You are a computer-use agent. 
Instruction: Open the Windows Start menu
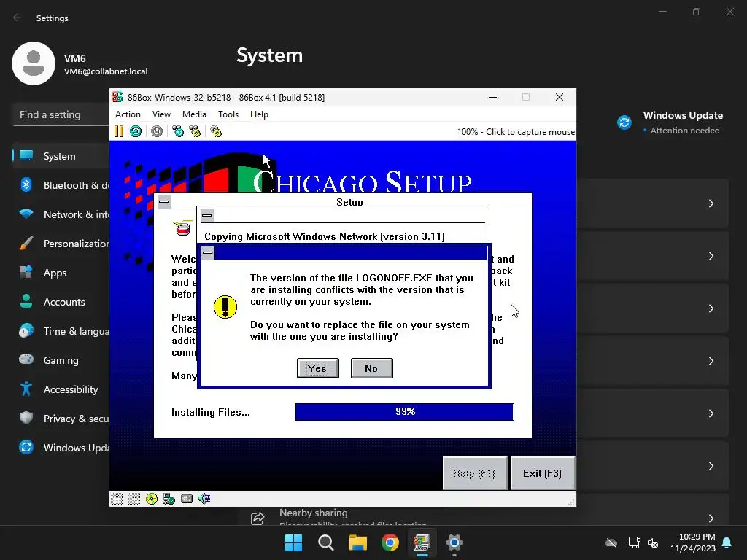(x=293, y=542)
